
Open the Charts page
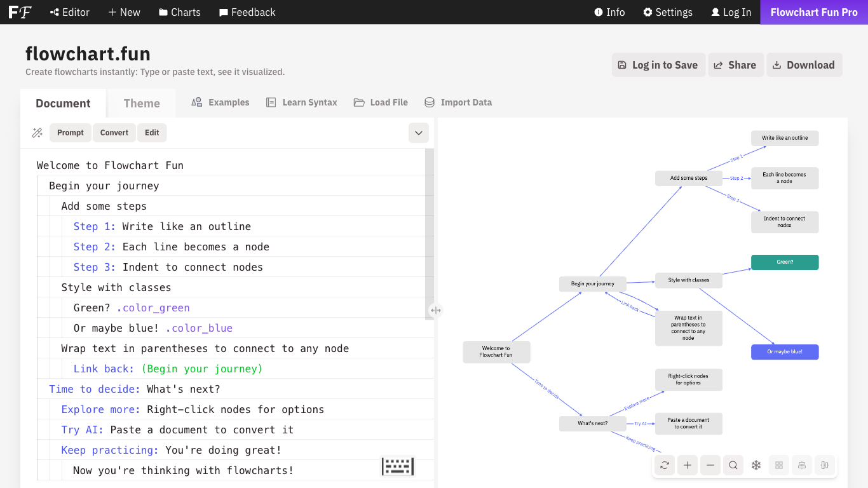coord(179,12)
